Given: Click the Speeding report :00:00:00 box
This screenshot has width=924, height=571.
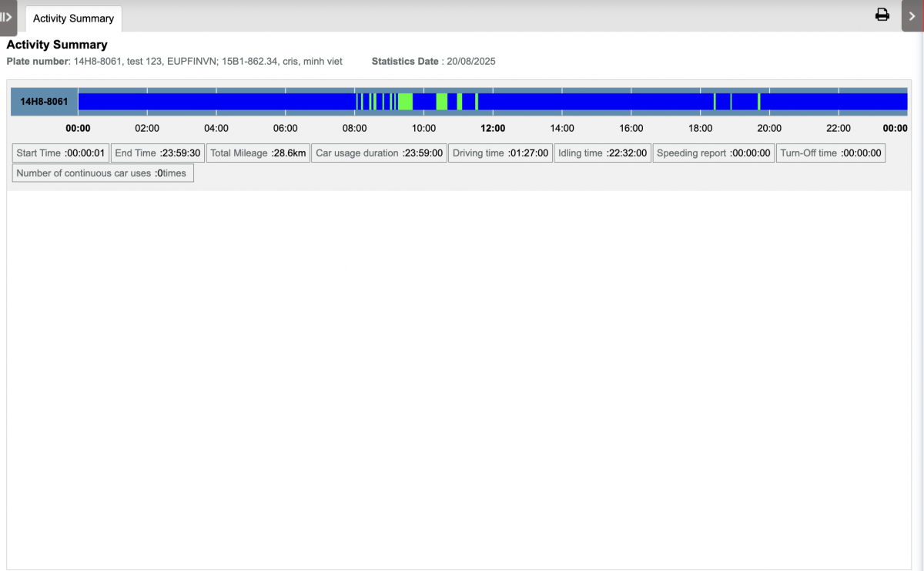Looking at the screenshot, I should (714, 153).
